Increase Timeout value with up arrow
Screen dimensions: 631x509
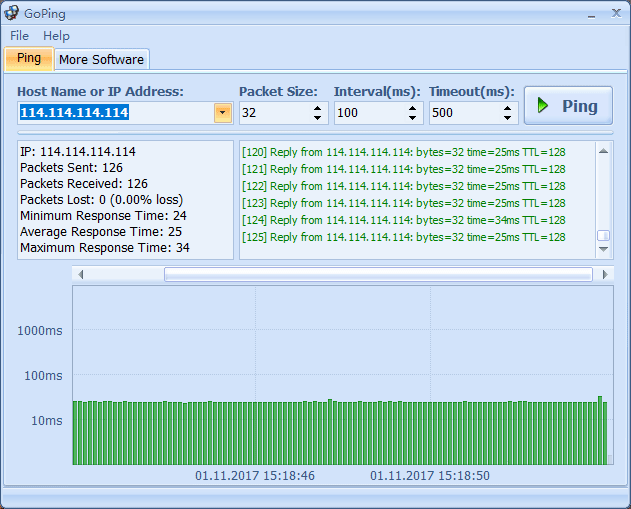pyautogui.click(x=507, y=108)
